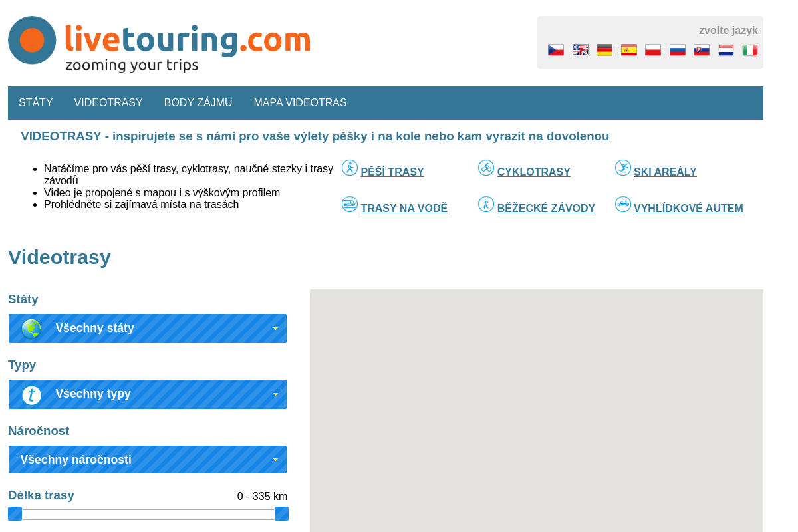Select the runner icon beside BĚŽECKÉ ZÁVODY
Screen dimensions: 798x532
coord(486,204)
